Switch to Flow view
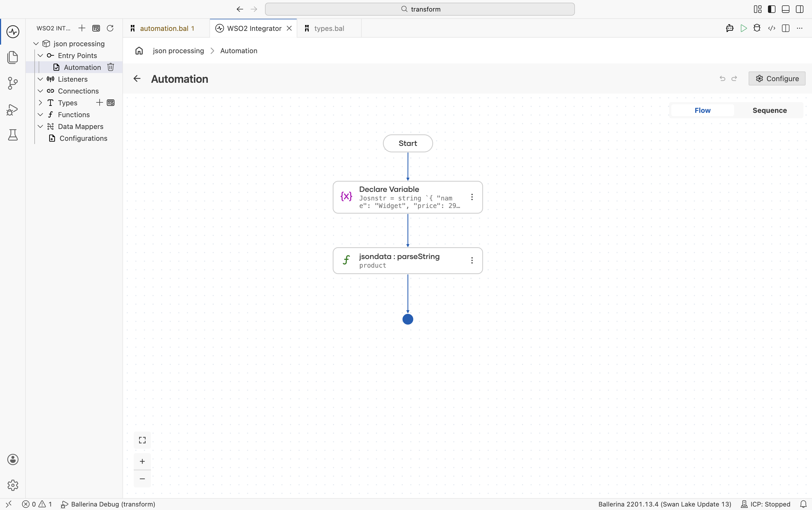The height and width of the screenshot is (510, 812). [702, 110]
